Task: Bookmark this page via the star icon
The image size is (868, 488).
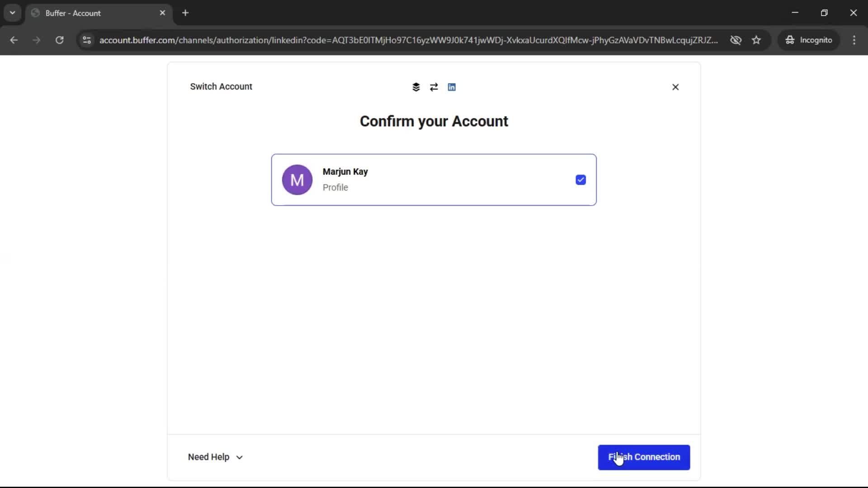Action: point(757,40)
